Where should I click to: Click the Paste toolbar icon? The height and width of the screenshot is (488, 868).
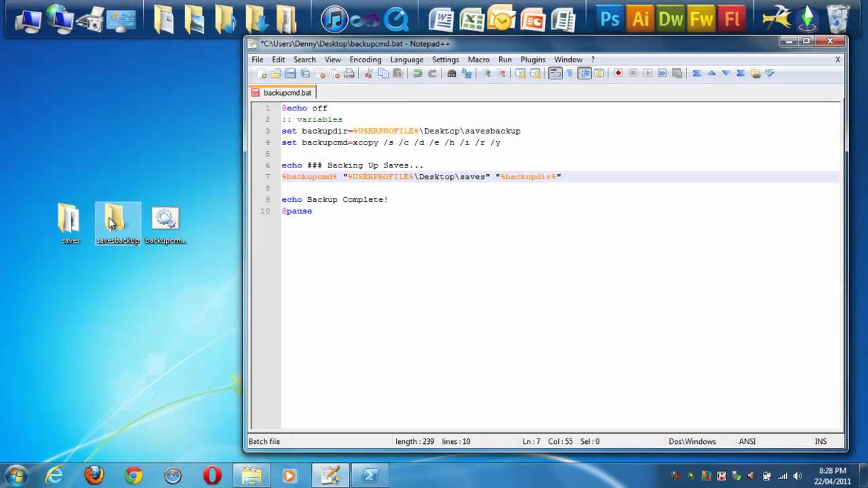(x=398, y=73)
